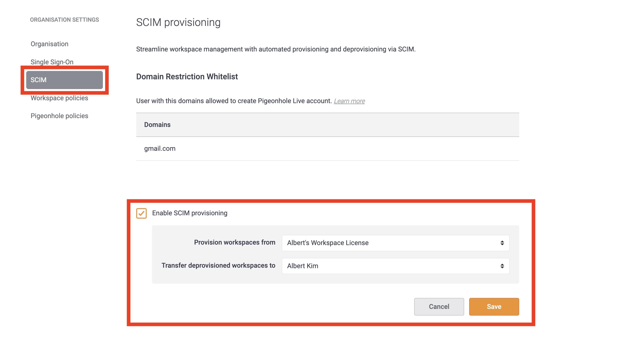
Task: Click the Enable SCIM provisioning label
Action: [190, 213]
